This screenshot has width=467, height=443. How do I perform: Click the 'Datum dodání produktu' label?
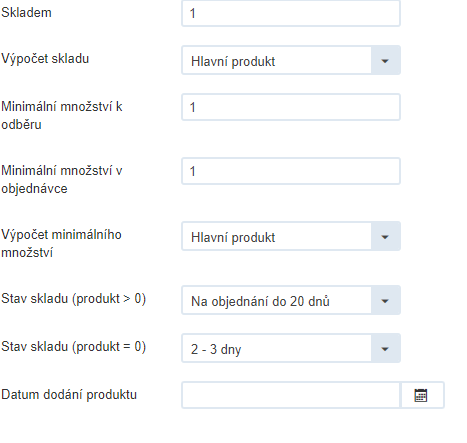click(69, 395)
